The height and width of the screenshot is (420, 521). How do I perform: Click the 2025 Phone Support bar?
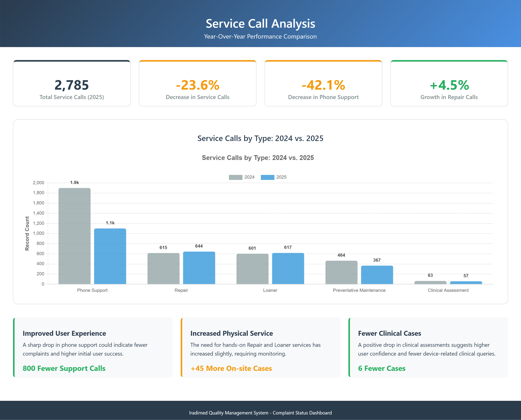[x=110, y=256]
